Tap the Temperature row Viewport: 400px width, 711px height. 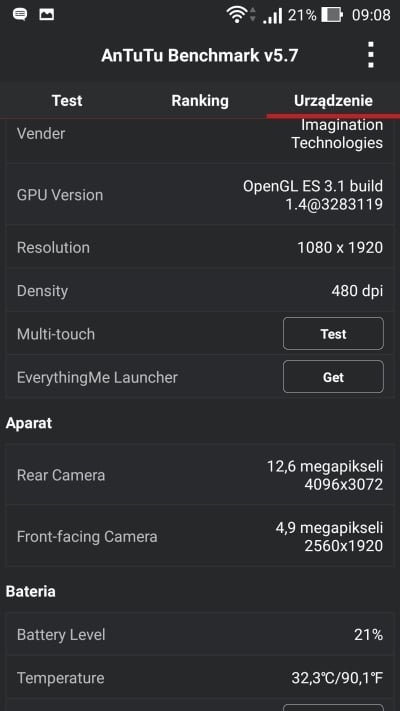pos(200,677)
